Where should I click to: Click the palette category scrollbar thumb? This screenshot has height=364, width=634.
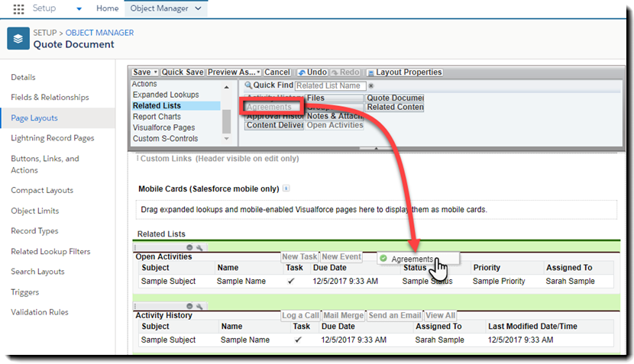pyautogui.click(x=226, y=121)
